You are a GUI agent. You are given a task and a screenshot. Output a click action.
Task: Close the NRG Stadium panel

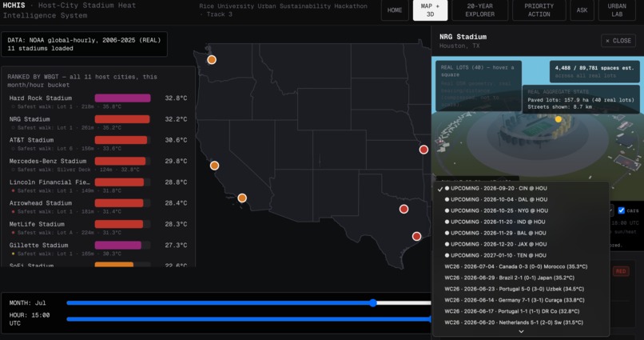click(x=618, y=41)
